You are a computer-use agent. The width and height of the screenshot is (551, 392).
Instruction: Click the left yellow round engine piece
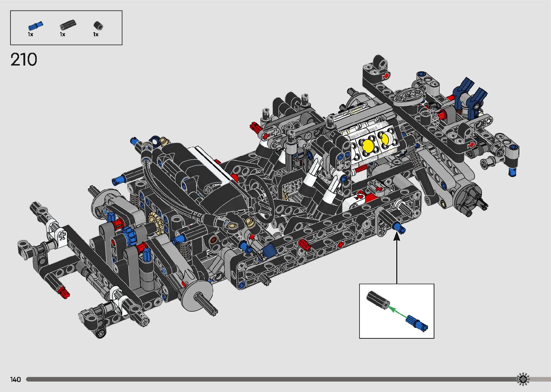368,146
